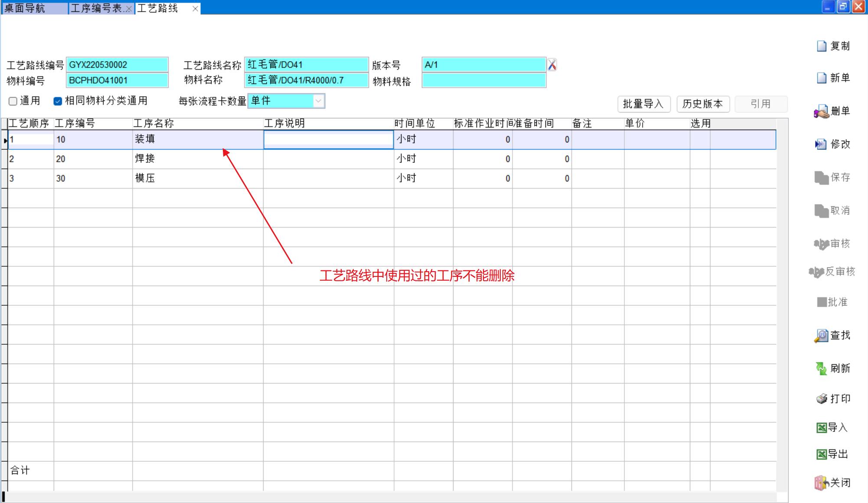
Task: Click the 修改 (modify) icon
Action: pyautogui.click(x=821, y=144)
